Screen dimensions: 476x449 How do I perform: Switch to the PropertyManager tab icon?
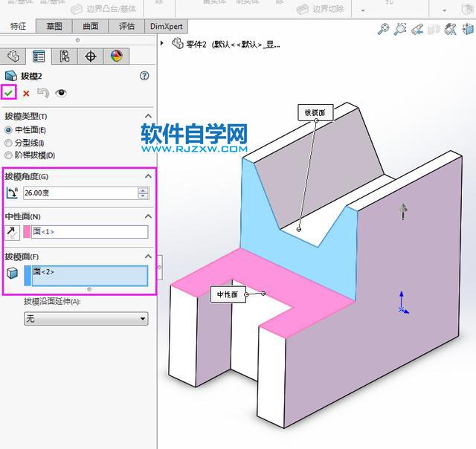[39, 56]
